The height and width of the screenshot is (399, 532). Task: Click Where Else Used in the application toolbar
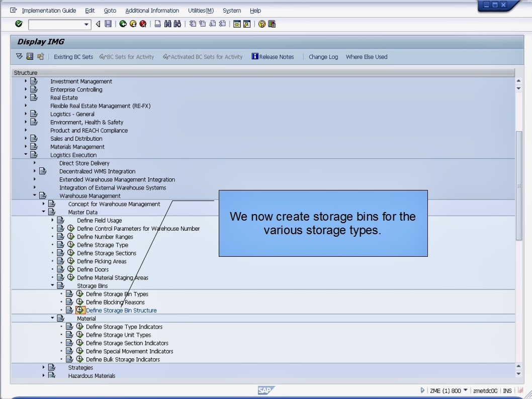[367, 57]
